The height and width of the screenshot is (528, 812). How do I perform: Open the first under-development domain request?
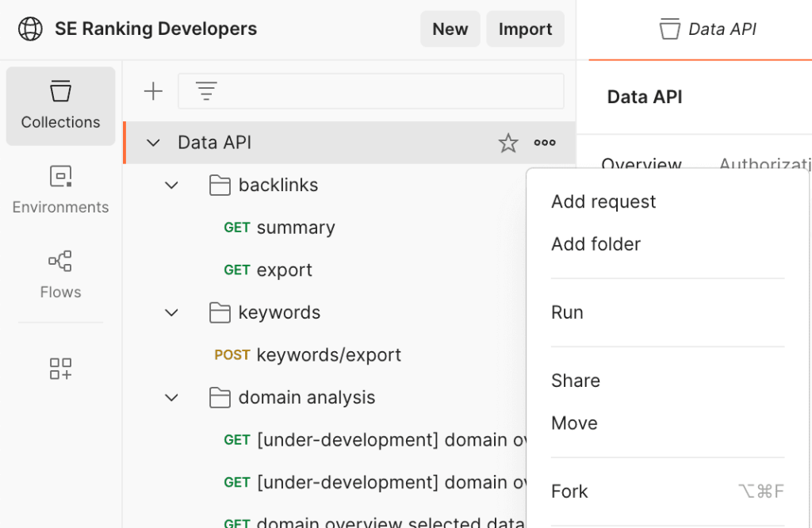[375, 440]
